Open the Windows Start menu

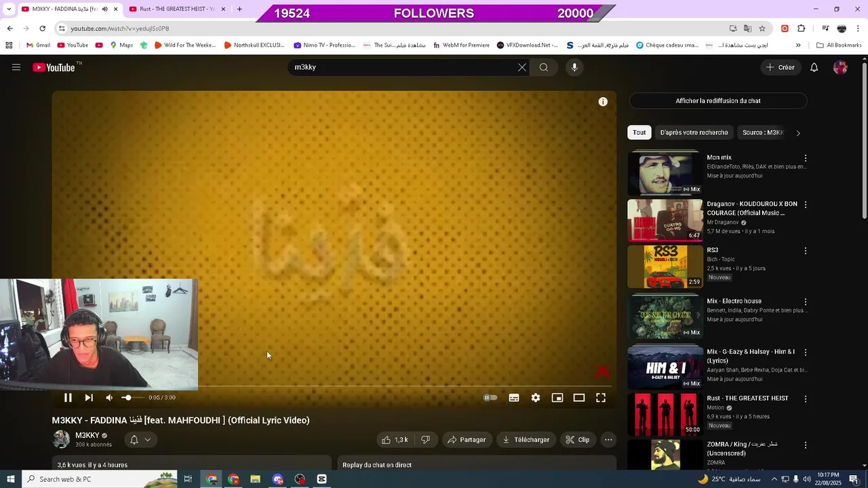click(x=11, y=479)
